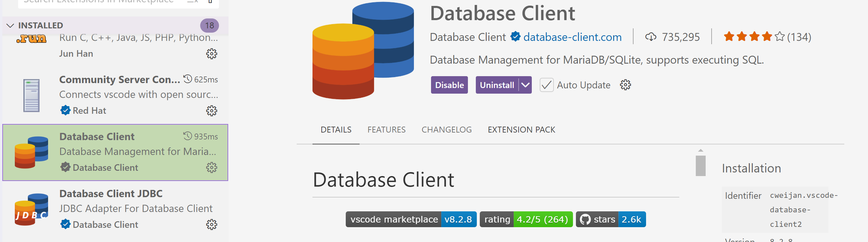Open Community Server Connector manage gear

click(212, 111)
